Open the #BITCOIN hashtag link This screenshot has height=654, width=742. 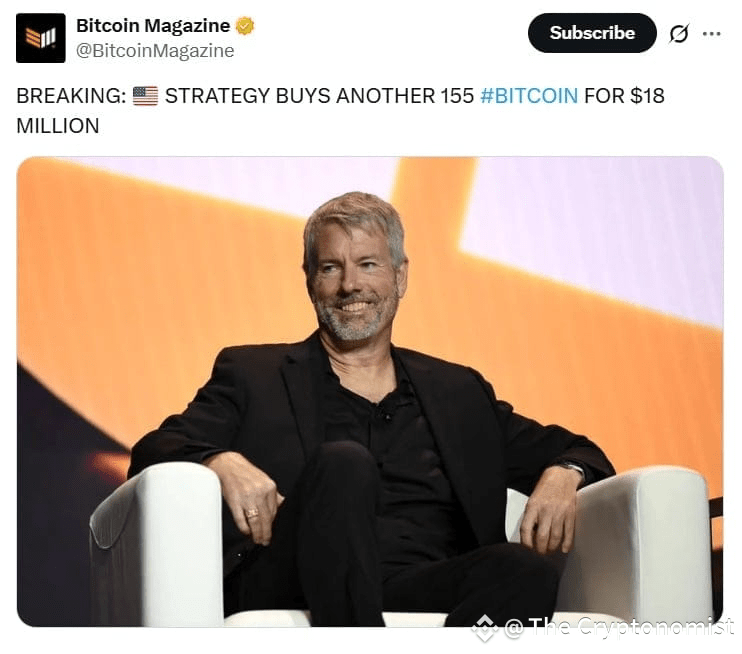[x=529, y=96]
